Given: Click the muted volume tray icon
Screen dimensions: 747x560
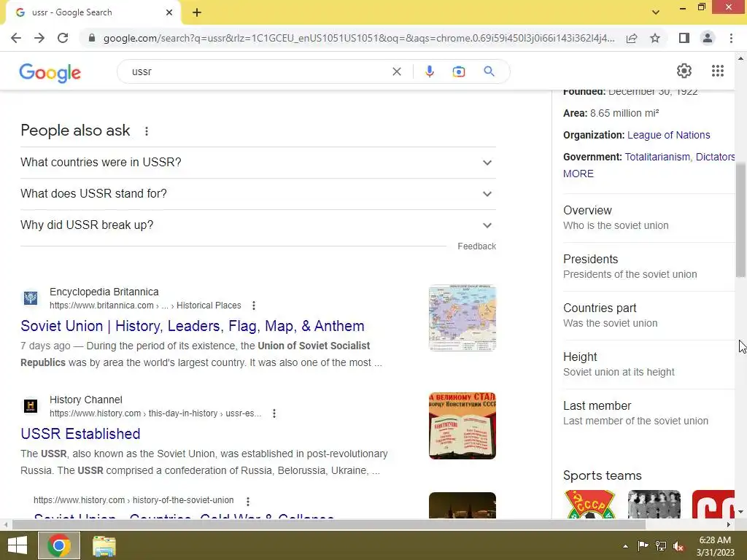Looking at the screenshot, I should [x=678, y=546].
